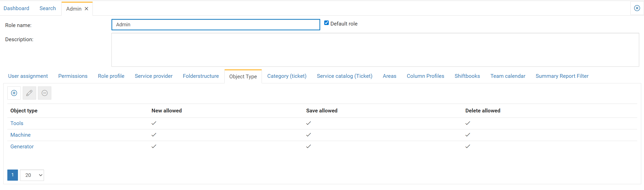Select the Column Profiles tab
The image size is (644, 190).
[x=425, y=76]
